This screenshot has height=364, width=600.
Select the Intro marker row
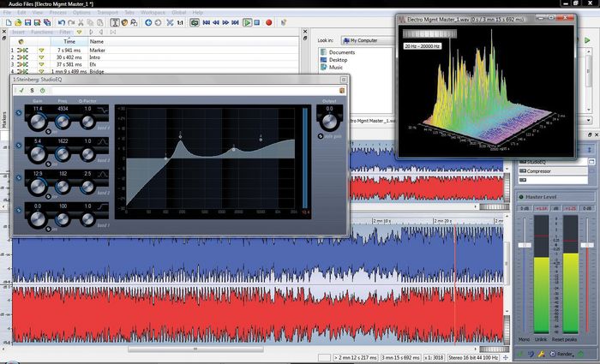click(x=153, y=57)
